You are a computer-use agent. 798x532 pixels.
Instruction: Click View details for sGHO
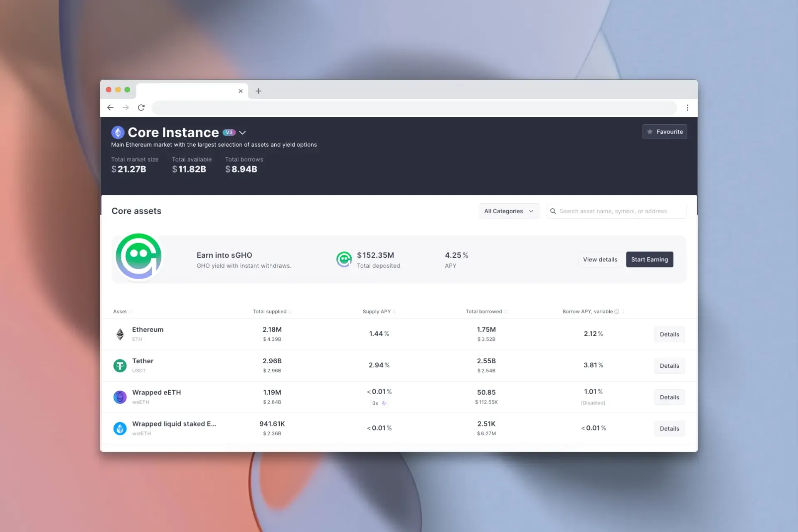[600, 259]
